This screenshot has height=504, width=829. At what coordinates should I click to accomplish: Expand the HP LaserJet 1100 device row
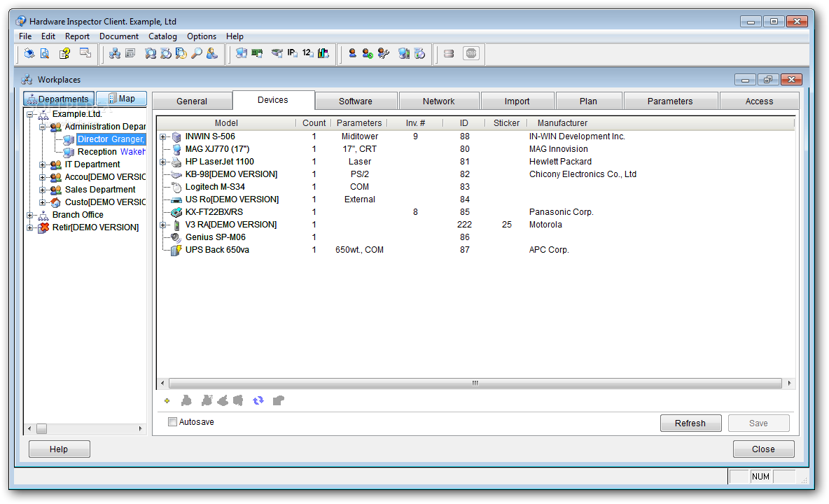pos(163,162)
